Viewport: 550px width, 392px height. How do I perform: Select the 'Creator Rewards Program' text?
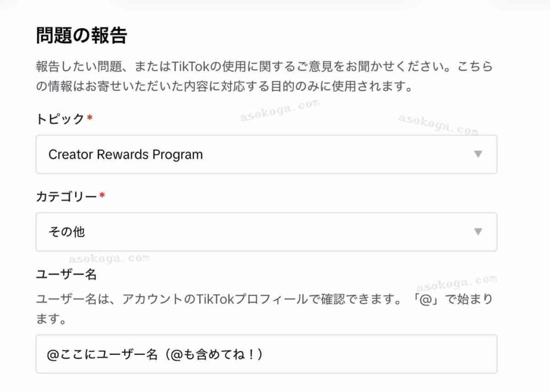pyautogui.click(x=125, y=155)
